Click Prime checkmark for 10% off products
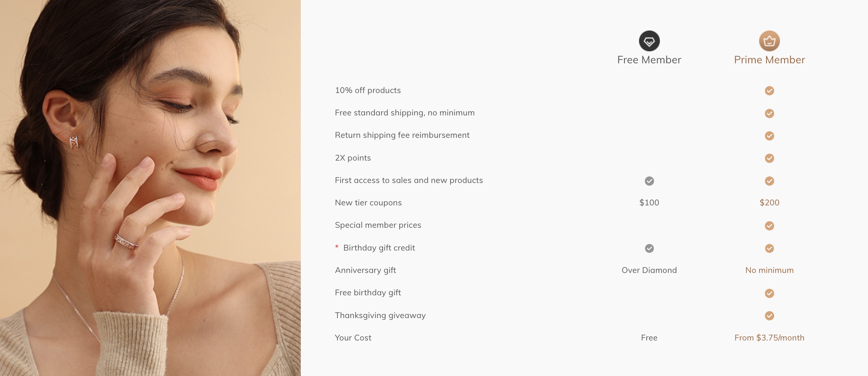This screenshot has width=868, height=376. [769, 91]
